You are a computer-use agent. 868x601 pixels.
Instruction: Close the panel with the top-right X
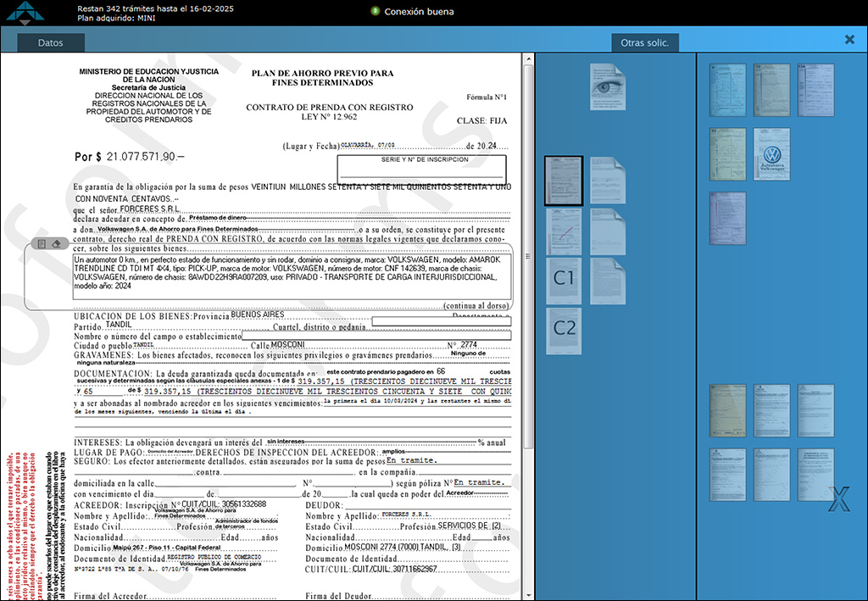[849, 40]
